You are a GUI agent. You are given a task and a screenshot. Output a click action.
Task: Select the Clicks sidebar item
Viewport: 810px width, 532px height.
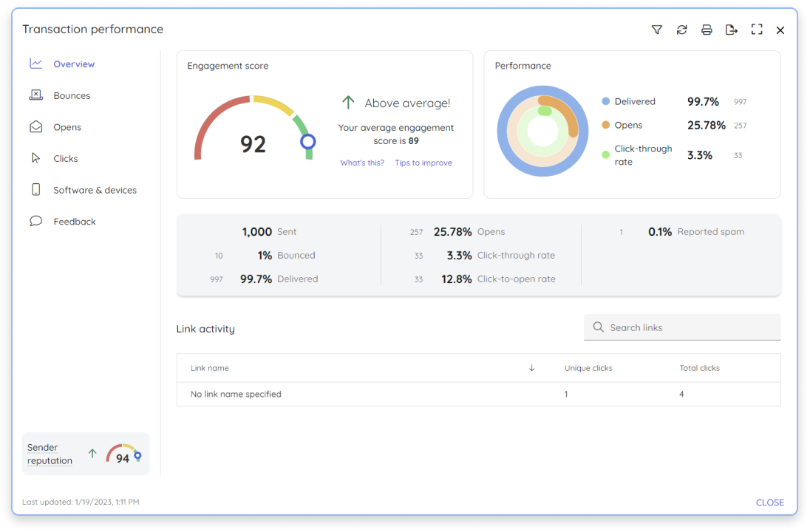[66, 159]
